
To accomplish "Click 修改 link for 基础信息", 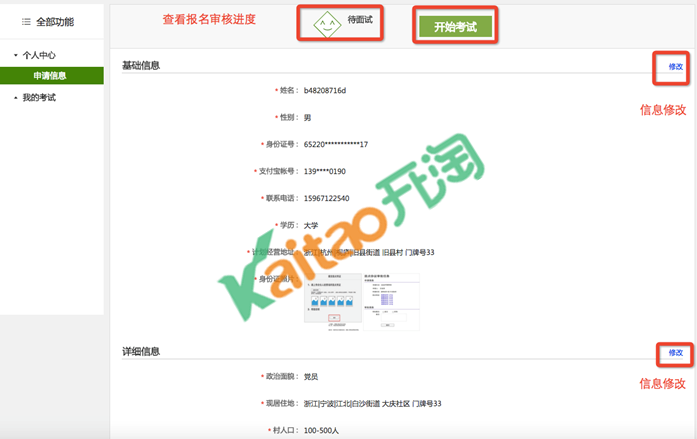I will pyautogui.click(x=676, y=67).
